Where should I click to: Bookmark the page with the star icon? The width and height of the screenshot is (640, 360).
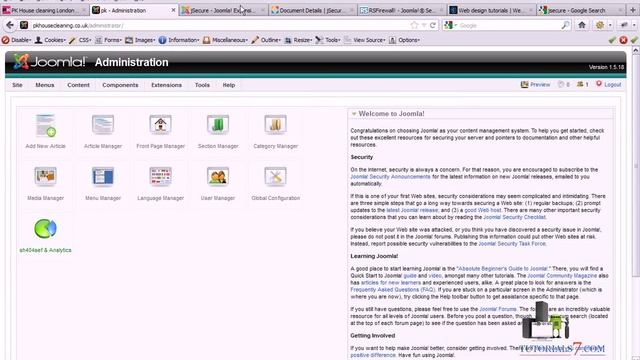click(414, 25)
